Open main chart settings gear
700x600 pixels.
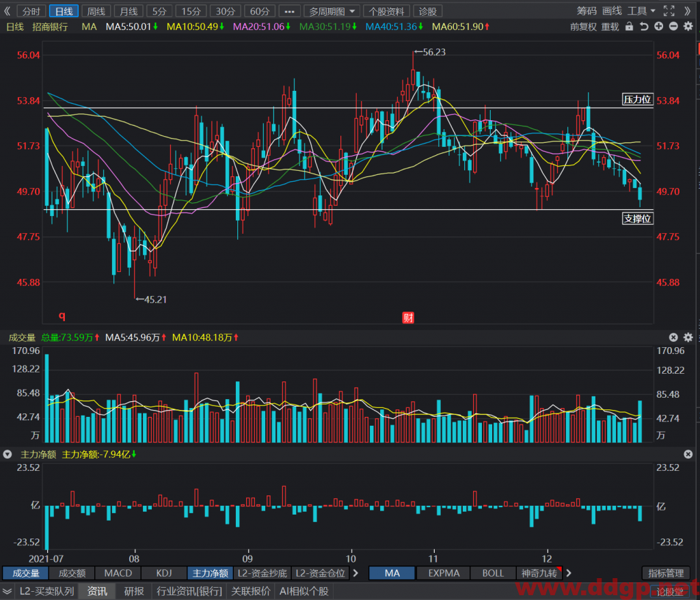point(688,27)
